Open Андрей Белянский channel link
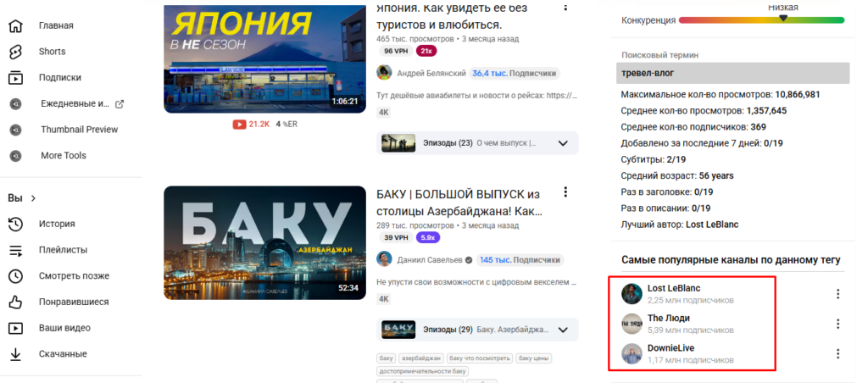 coord(431,74)
